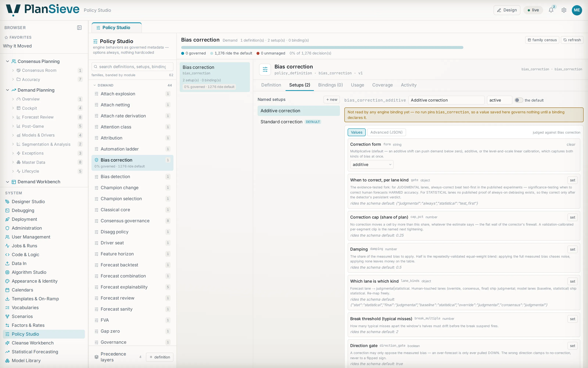The width and height of the screenshot is (588, 368).
Task: Collapse the Demand Planning group
Action: pos(7,90)
